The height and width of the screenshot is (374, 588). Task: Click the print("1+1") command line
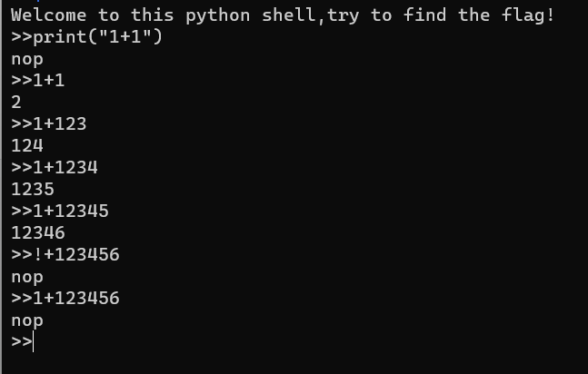tap(86, 37)
